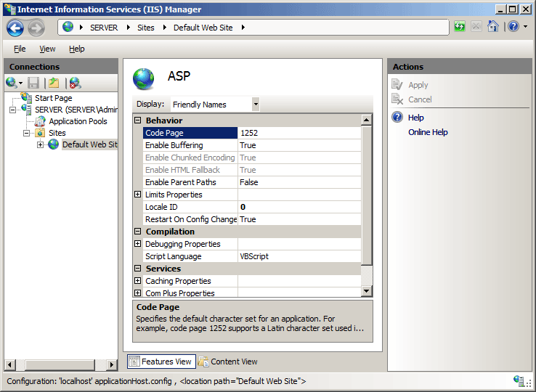Viewport: 536px width, 392px height.
Task: Click the property grid scroll down arrow
Action: 367,291
